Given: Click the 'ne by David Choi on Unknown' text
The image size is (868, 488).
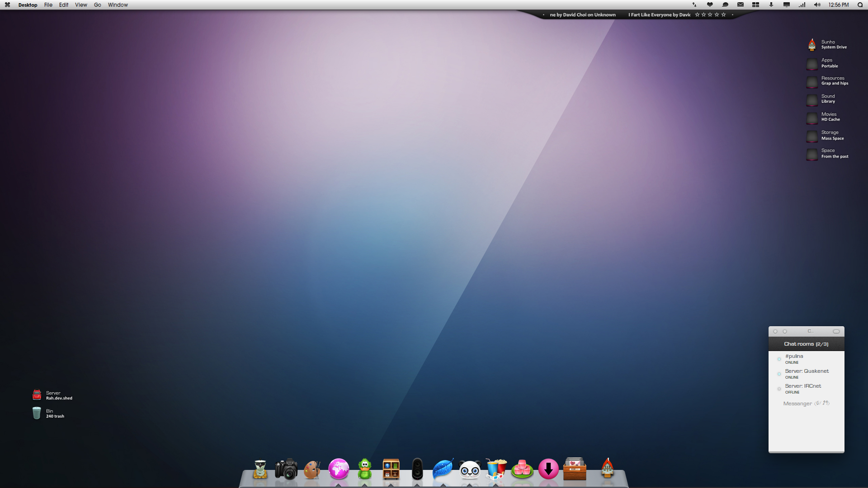Looking at the screenshot, I should [583, 14].
